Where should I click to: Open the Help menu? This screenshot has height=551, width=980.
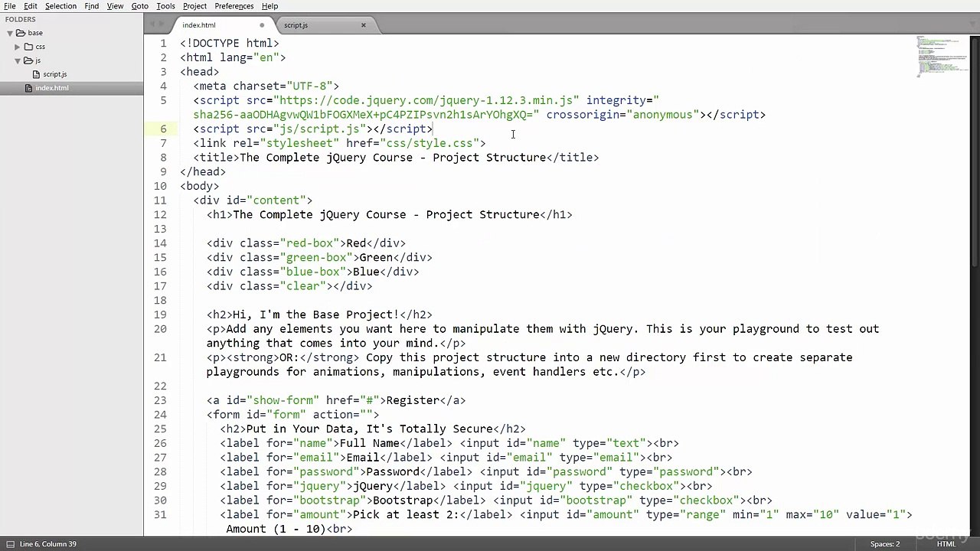pos(269,6)
